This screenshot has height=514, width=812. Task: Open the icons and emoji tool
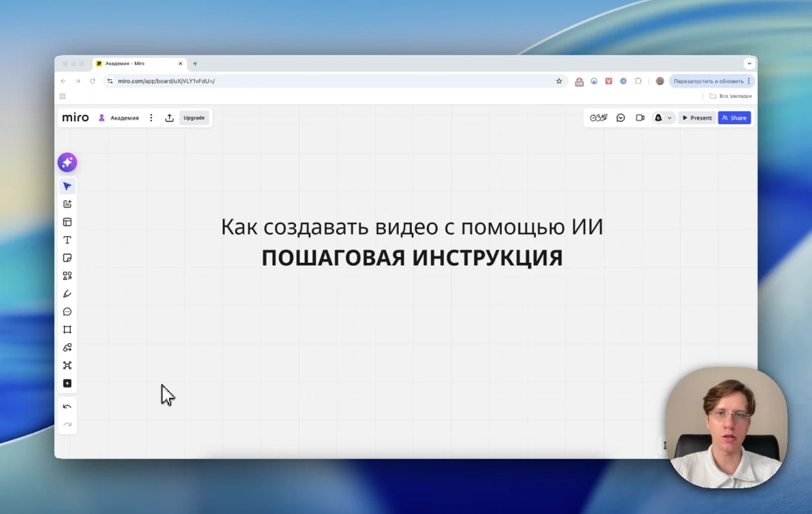67,348
